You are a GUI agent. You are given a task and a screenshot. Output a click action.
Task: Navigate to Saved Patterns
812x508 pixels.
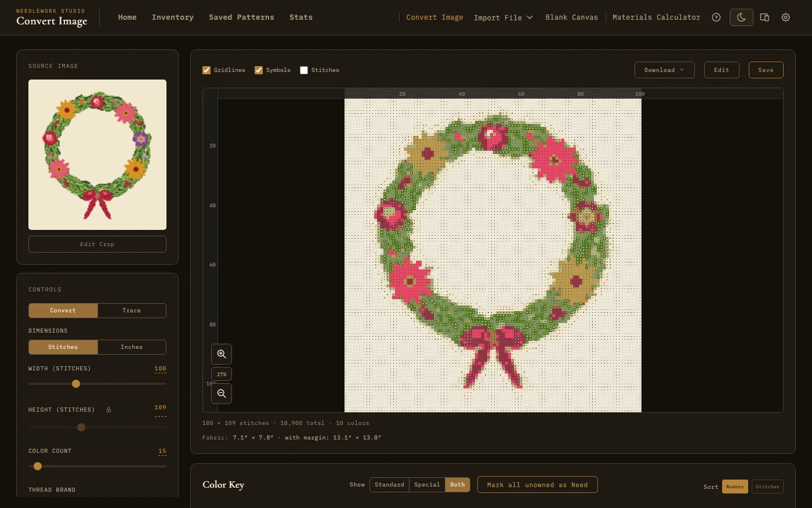click(241, 17)
